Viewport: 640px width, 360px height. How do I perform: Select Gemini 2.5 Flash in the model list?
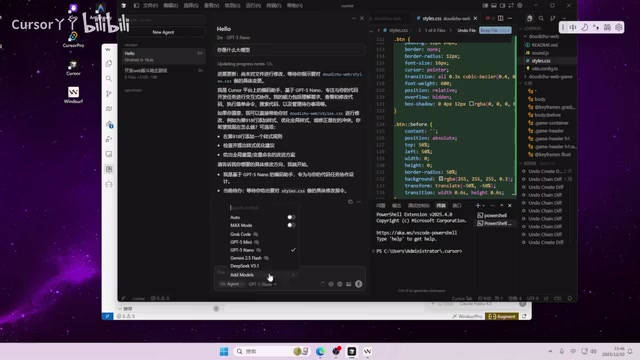263,258
